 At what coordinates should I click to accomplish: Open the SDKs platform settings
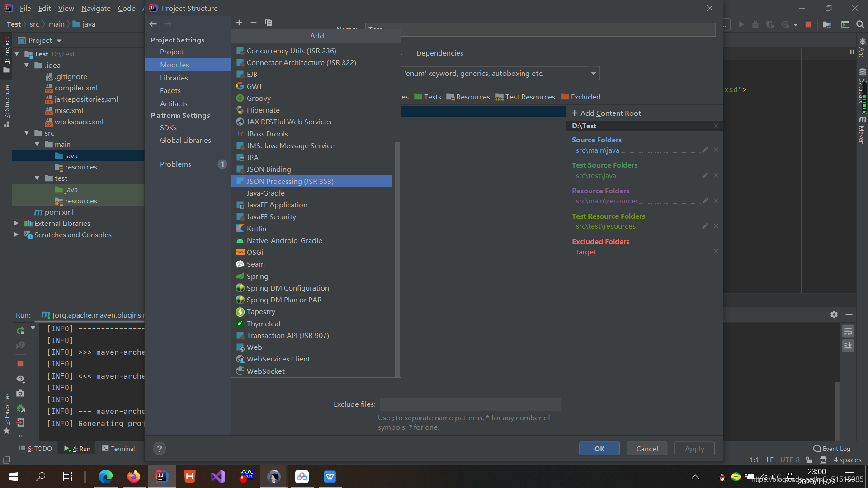(x=188, y=127)
